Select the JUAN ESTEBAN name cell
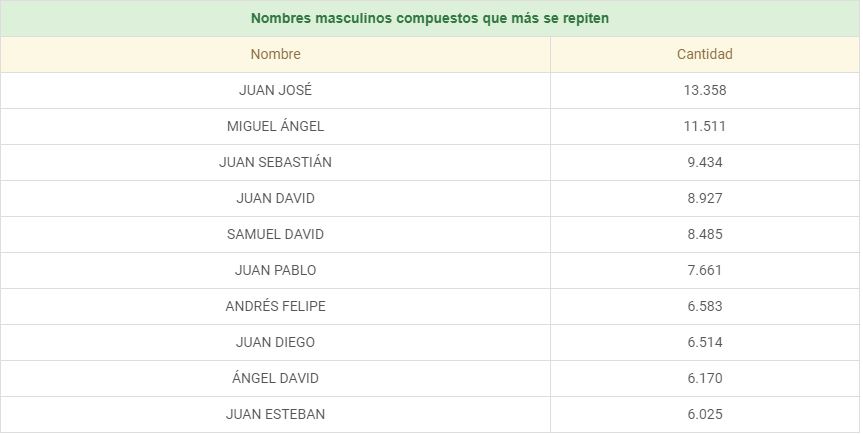Image resolution: width=863 pixels, height=434 pixels. [275, 414]
